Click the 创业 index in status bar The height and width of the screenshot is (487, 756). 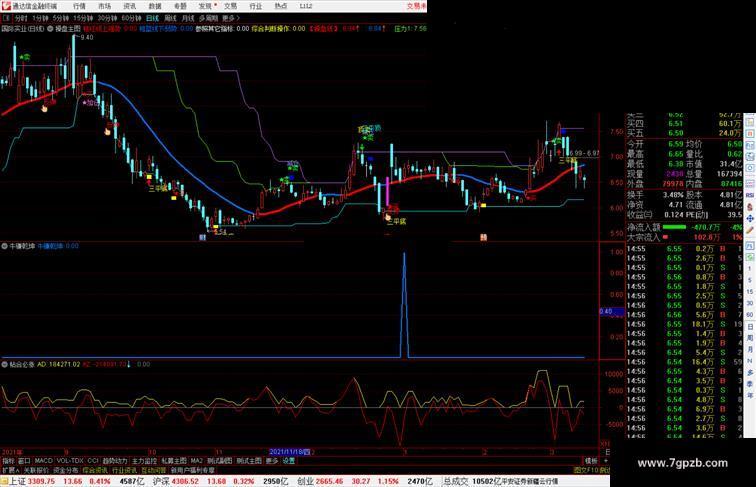[x=306, y=481]
